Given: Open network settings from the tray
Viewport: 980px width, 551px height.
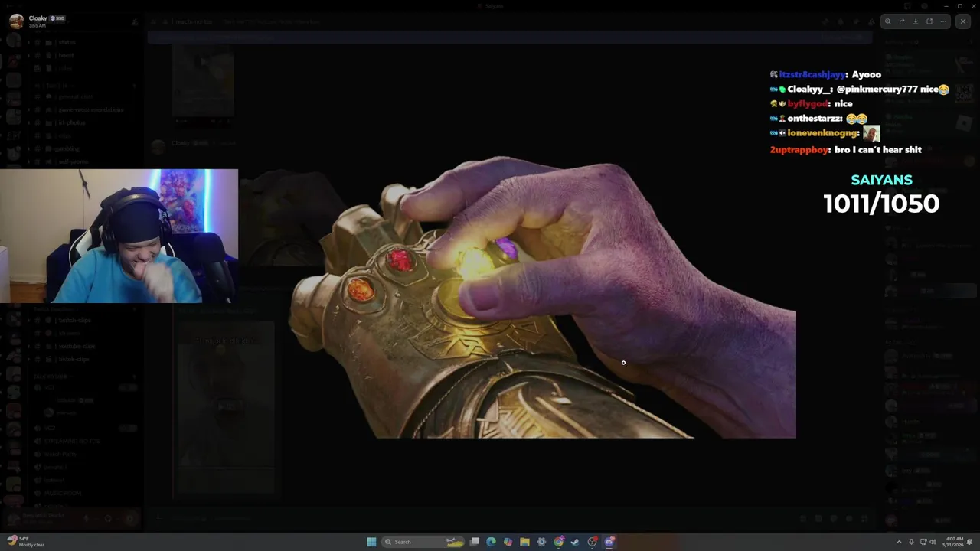Looking at the screenshot, I should click(x=923, y=542).
